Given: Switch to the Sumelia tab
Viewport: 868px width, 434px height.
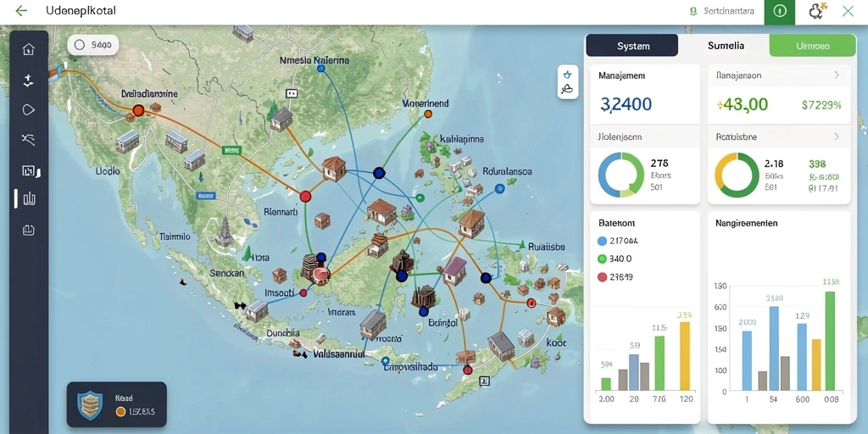Looking at the screenshot, I should (726, 46).
